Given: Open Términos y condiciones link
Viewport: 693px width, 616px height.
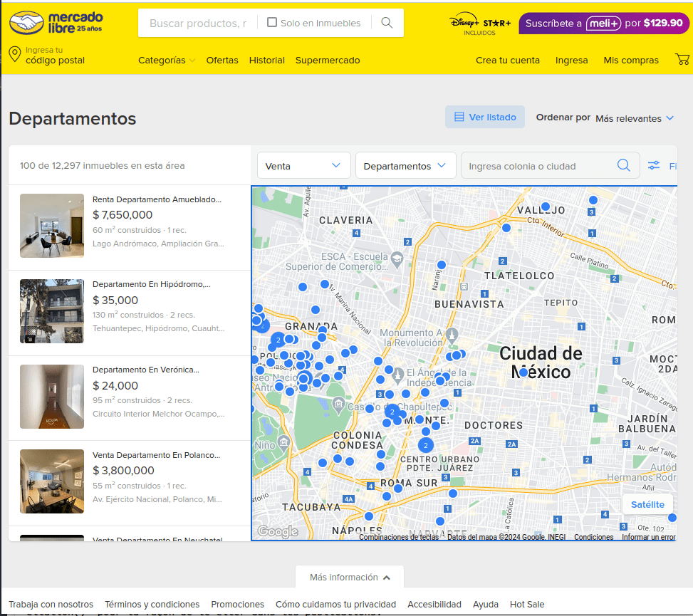Looking at the screenshot, I should click(x=152, y=604).
